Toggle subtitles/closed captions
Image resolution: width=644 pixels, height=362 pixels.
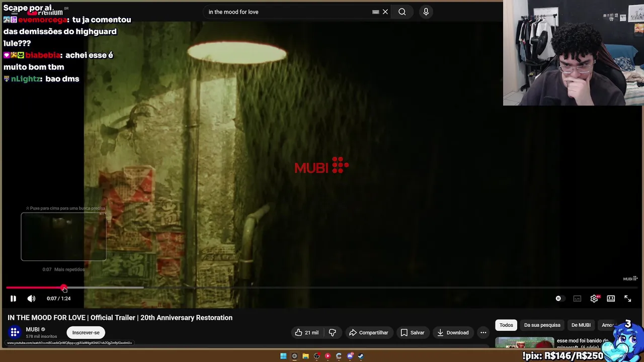click(577, 299)
